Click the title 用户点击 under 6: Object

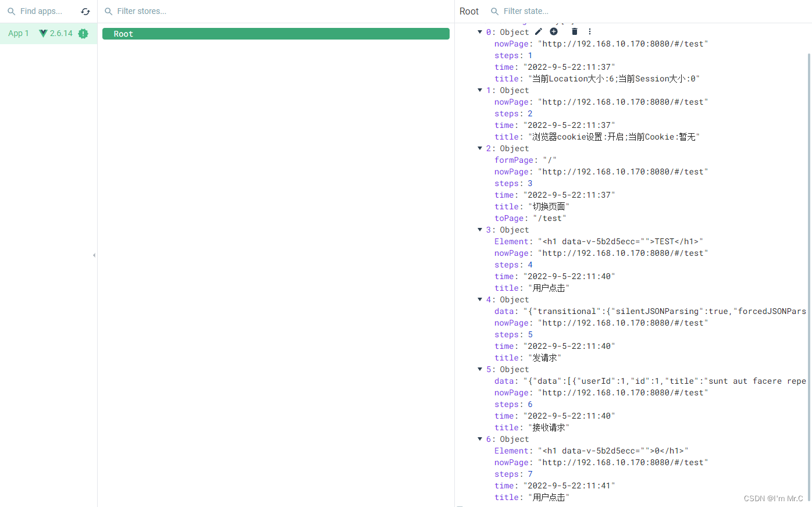coord(549,497)
